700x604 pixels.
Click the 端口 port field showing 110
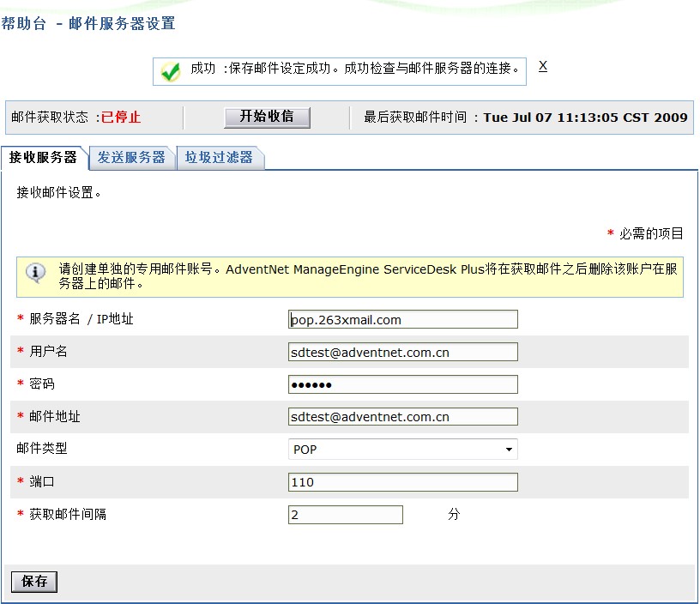(403, 481)
